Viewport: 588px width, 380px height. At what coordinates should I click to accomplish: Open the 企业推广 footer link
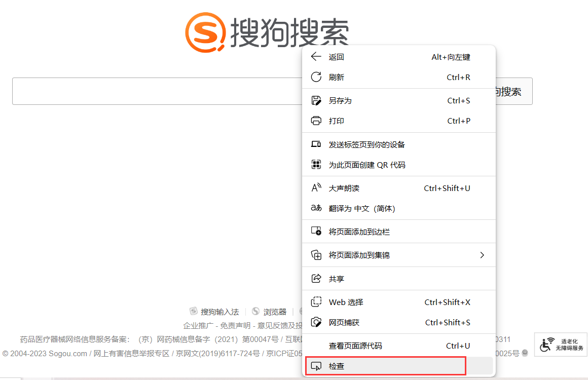point(198,325)
